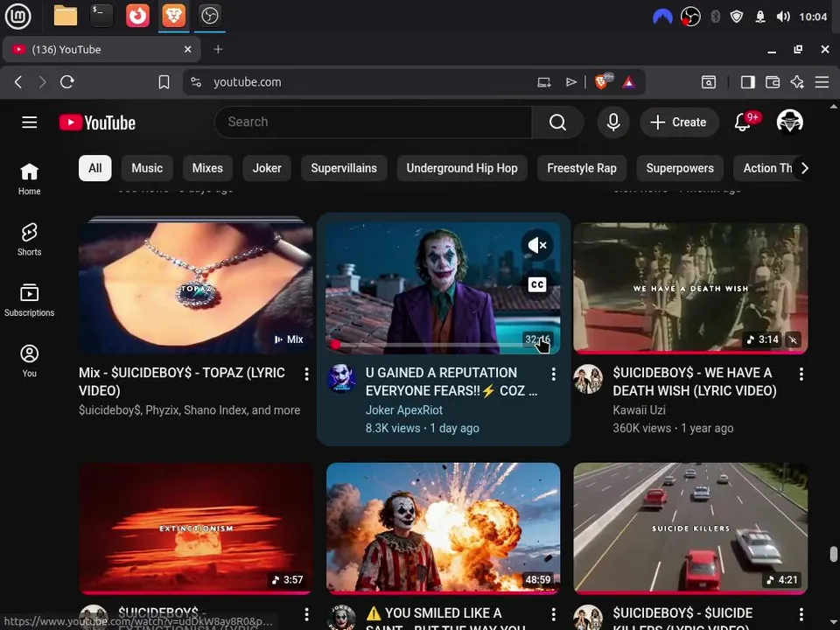Image resolution: width=840 pixels, height=630 pixels.
Task: Open a new browser tab
Action: point(218,49)
